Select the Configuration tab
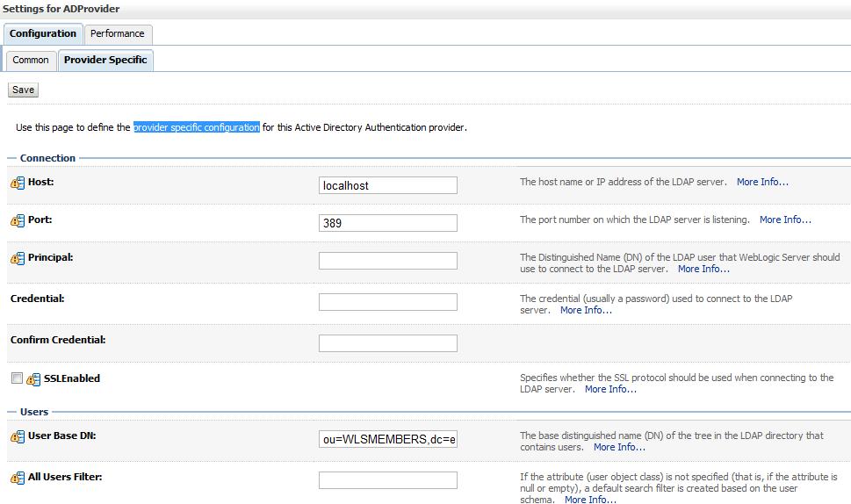Viewport: 851px width, 504px height. click(x=43, y=33)
